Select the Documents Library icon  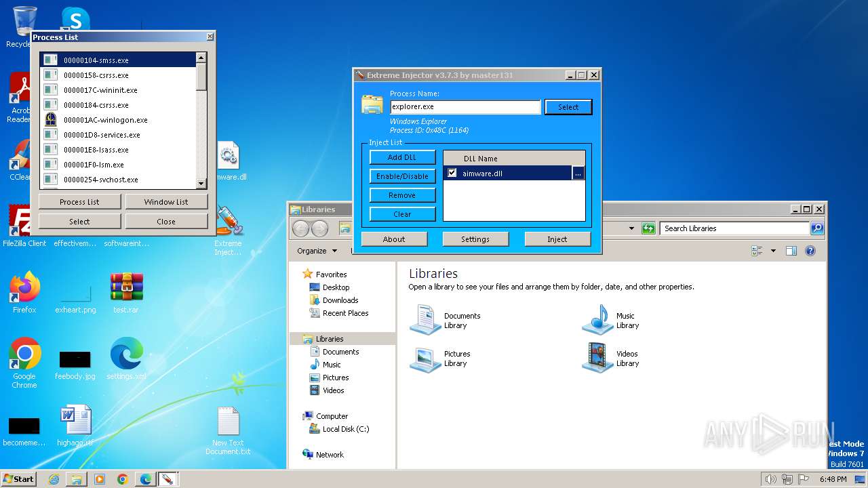[x=426, y=321]
